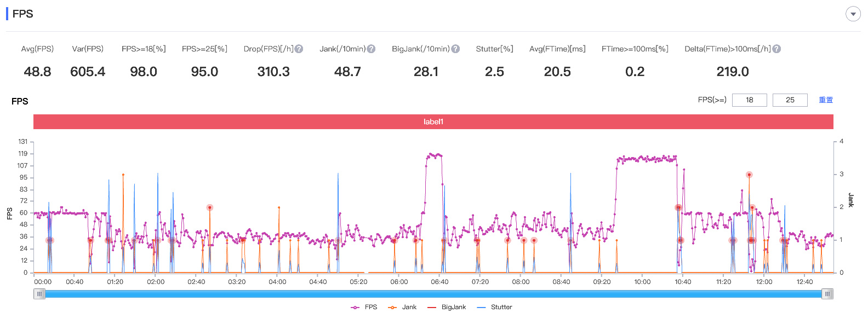
Task: Select the red label1 bar
Action: click(433, 121)
